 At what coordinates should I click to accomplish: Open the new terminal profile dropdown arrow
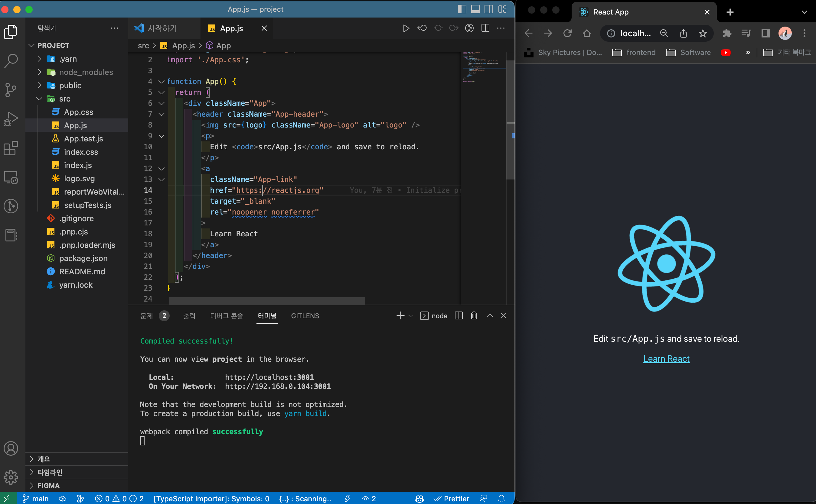(411, 316)
